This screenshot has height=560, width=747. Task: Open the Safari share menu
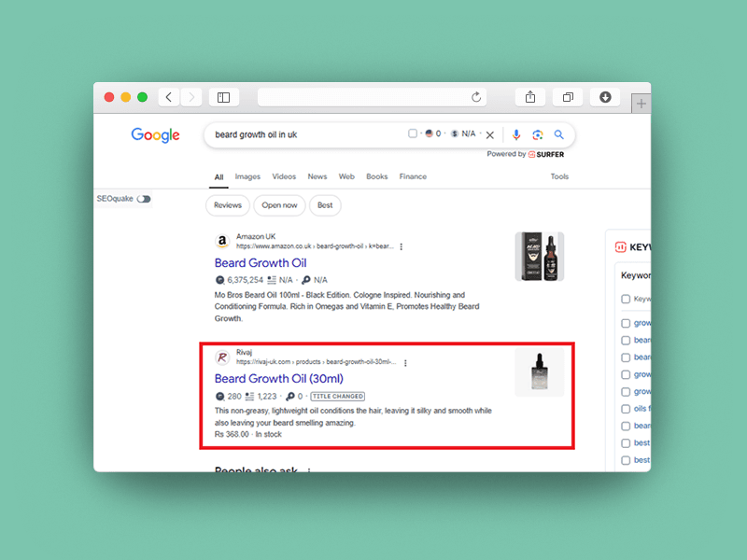point(530,97)
